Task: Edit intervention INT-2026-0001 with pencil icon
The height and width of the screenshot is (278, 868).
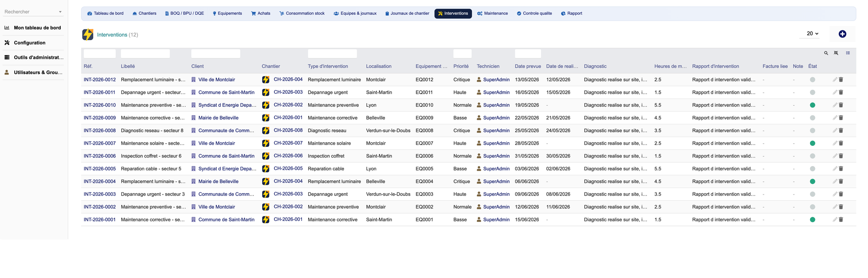Action: [835, 220]
